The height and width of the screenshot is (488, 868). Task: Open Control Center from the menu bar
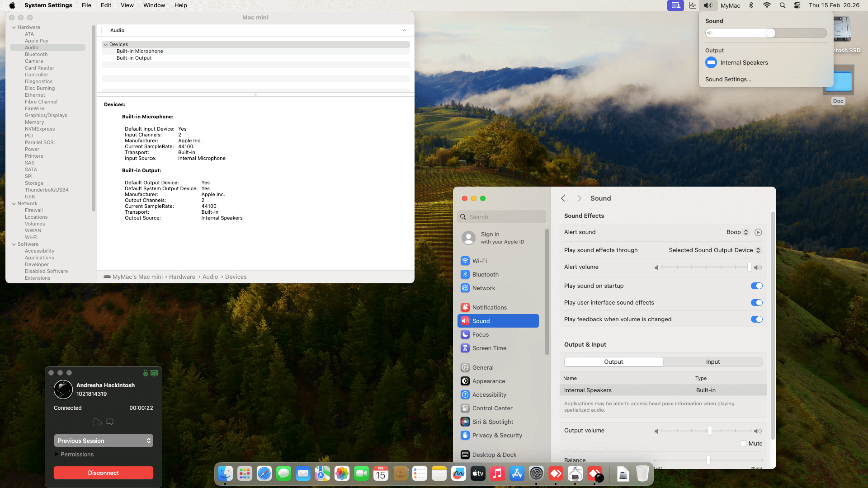click(797, 5)
